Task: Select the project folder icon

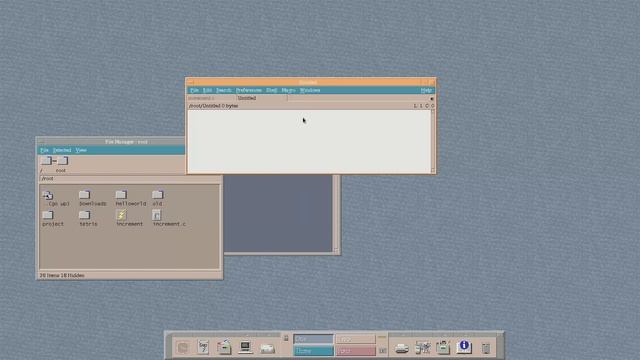Action: (x=48, y=215)
